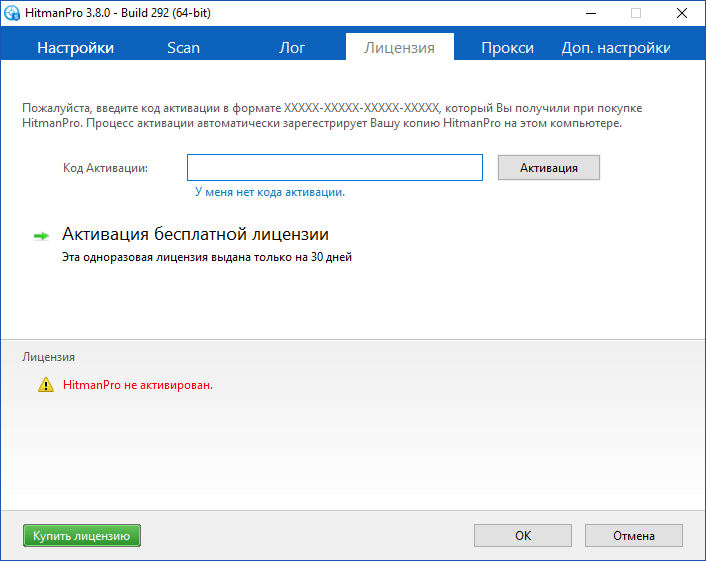Click the HitmanPro app icon in title bar

pos(12,13)
